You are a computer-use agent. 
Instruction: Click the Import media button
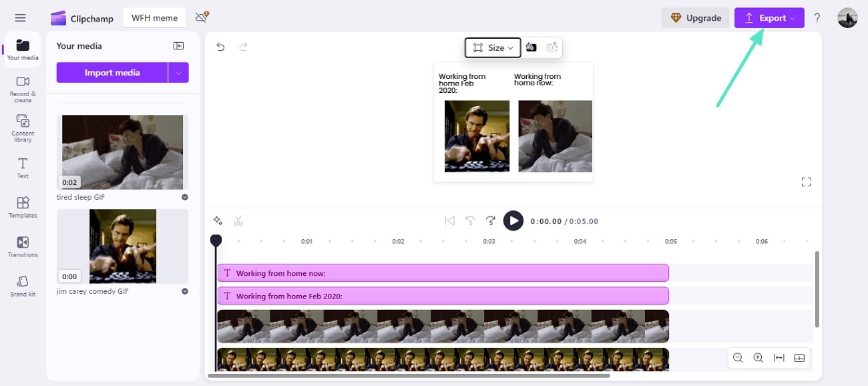112,72
